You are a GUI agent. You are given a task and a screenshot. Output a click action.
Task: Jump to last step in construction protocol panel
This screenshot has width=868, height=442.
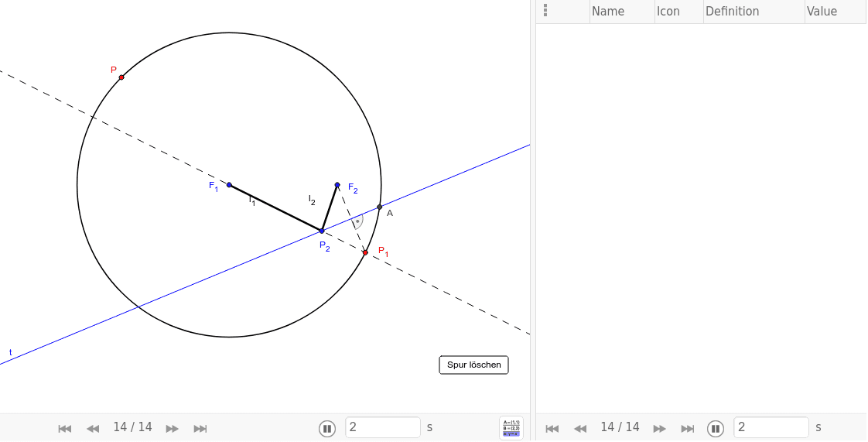coord(688,428)
